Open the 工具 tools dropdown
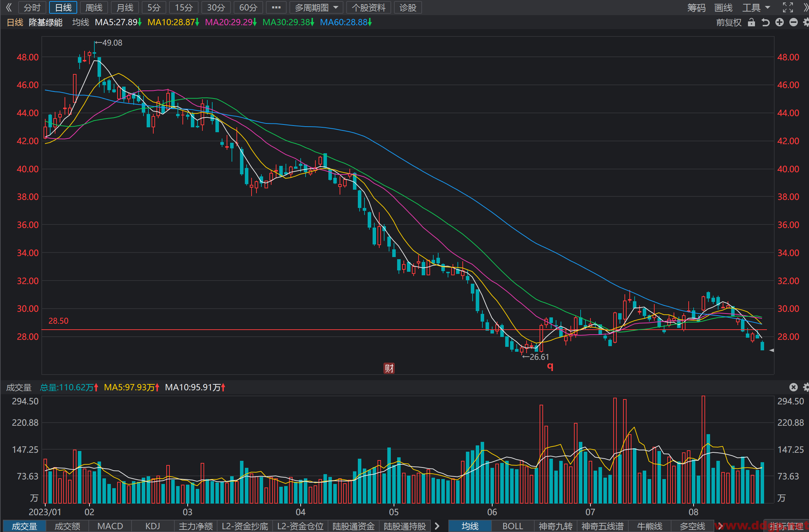The width and height of the screenshot is (809, 532). (756, 7)
